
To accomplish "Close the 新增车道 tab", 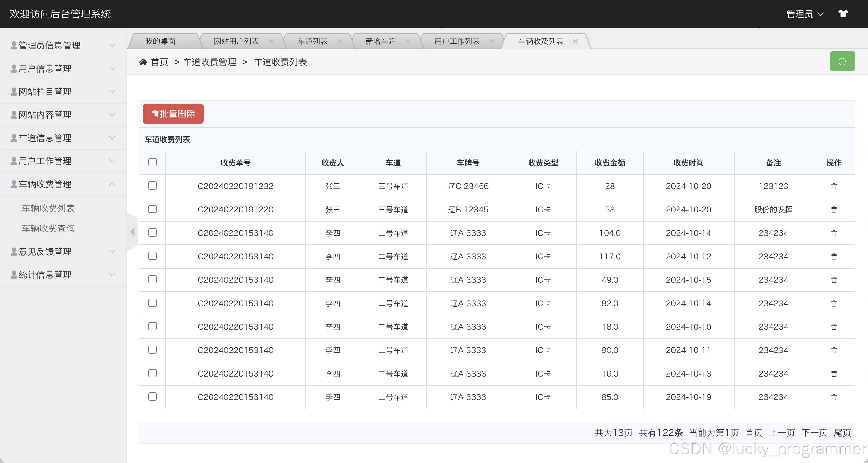I will (408, 41).
